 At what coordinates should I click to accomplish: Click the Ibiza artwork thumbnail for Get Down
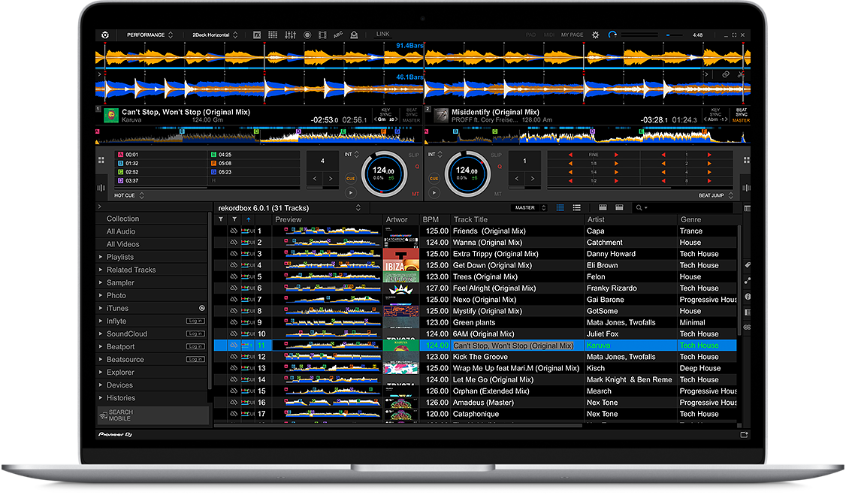401,265
